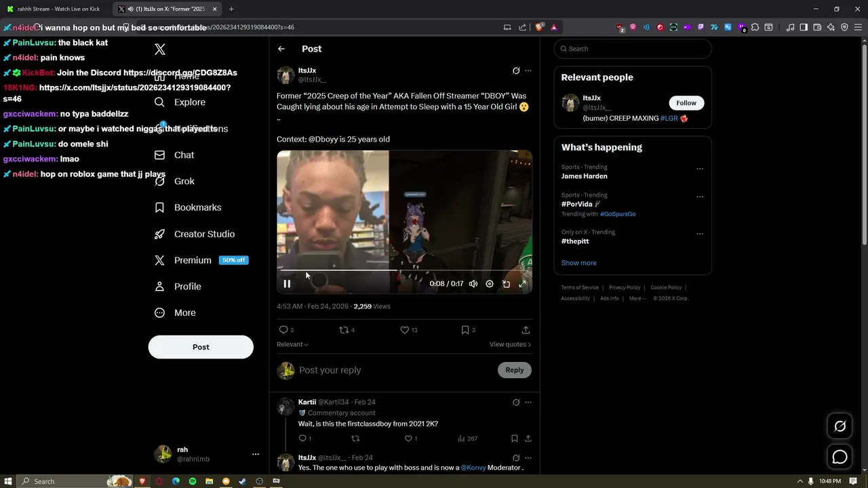Open the Brave browser hamburger menu

(859, 27)
